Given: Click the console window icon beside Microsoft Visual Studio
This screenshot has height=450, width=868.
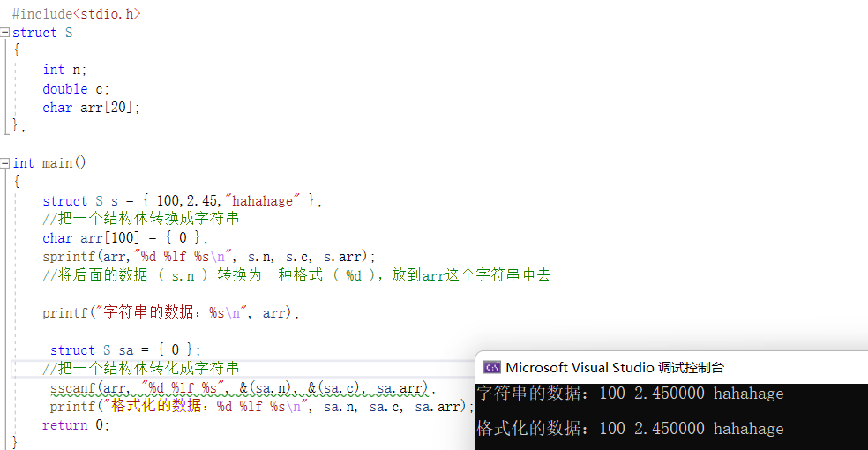Looking at the screenshot, I should coord(491,367).
